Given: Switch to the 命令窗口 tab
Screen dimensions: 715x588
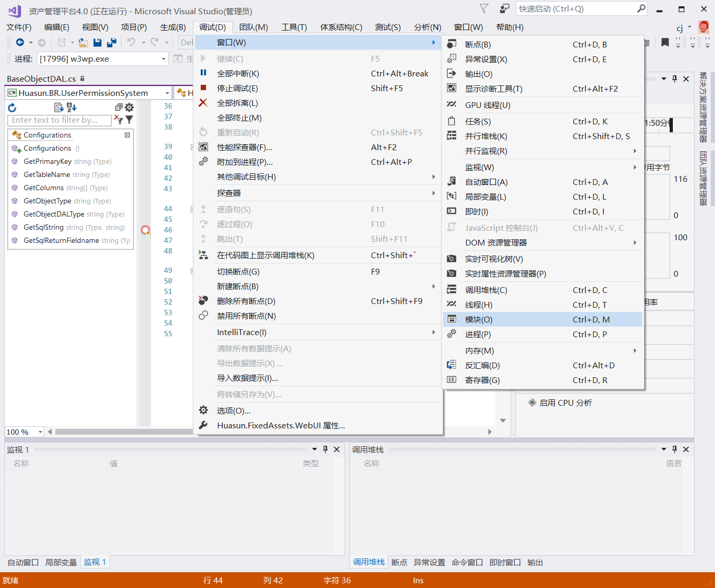Looking at the screenshot, I should tap(467, 562).
